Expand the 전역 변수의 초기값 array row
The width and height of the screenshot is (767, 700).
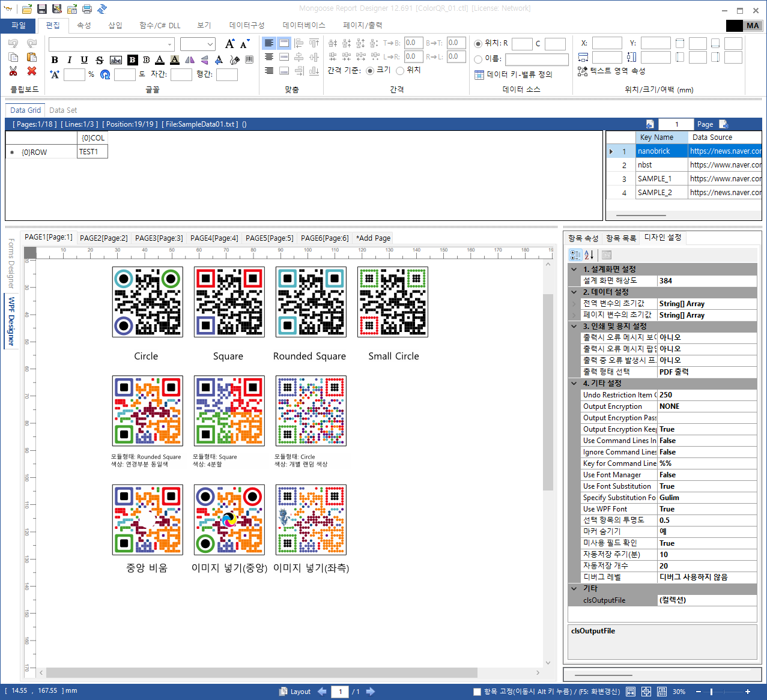(575, 304)
